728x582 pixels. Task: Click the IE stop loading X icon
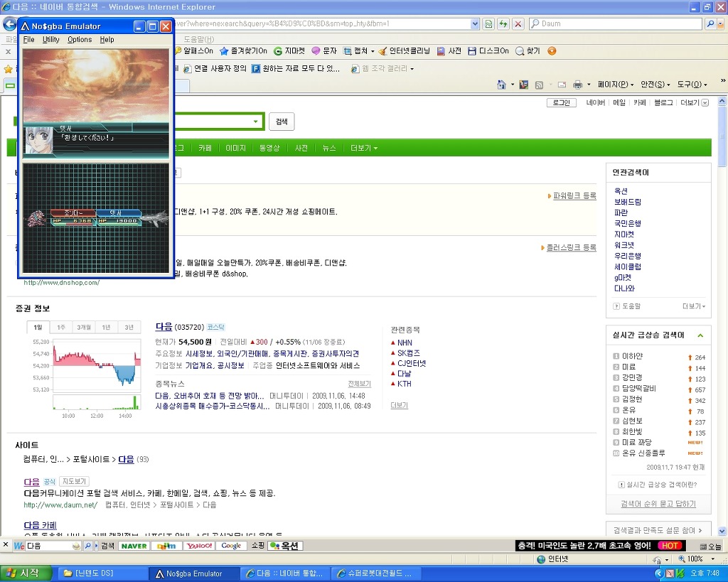[x=518, y=23]
